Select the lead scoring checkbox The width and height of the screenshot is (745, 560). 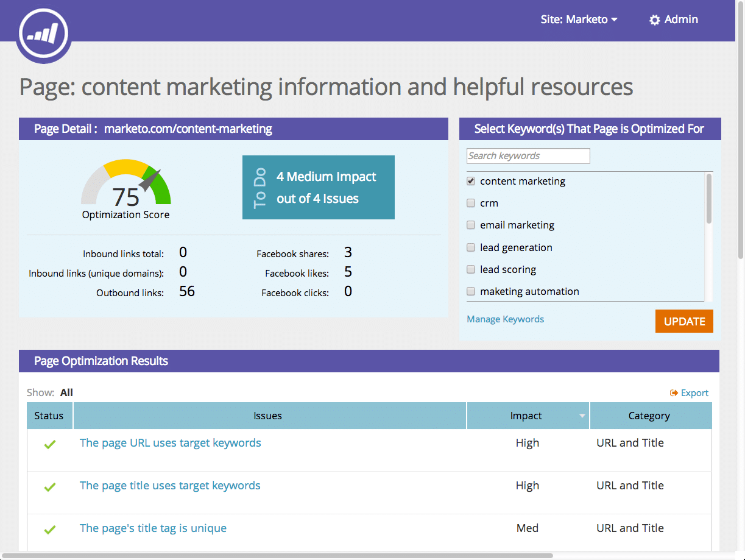471,270
